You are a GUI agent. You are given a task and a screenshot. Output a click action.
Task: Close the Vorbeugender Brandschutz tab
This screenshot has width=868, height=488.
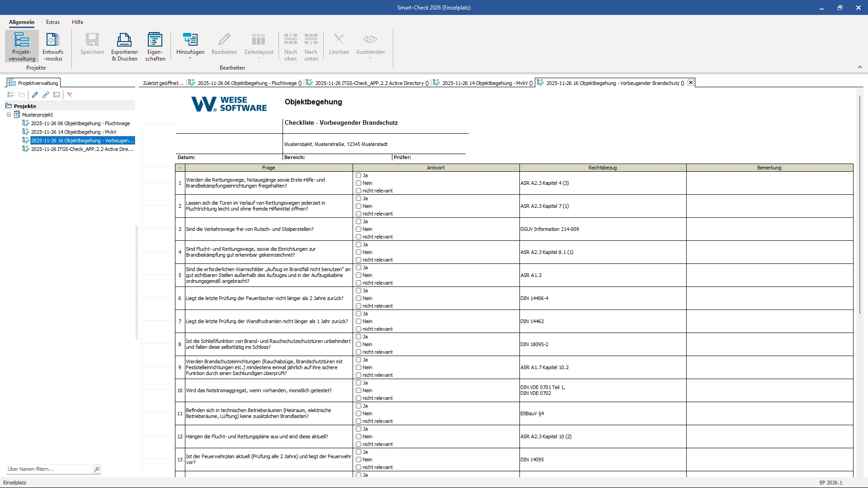point(690,83)
